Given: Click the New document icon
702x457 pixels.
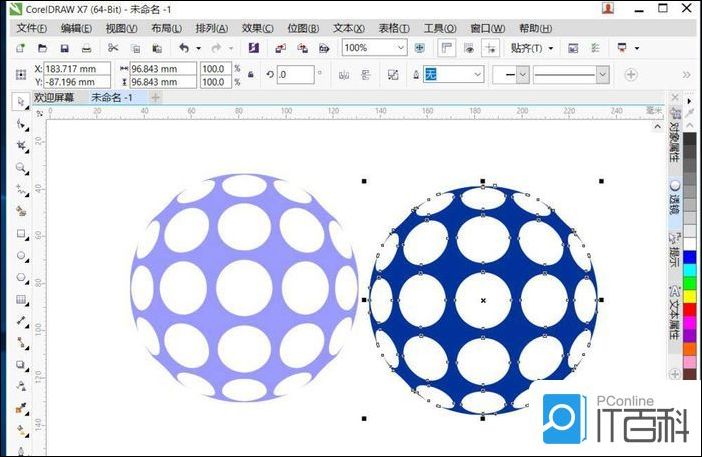Looking at the screenshot, I should click(x=21, y=48).
